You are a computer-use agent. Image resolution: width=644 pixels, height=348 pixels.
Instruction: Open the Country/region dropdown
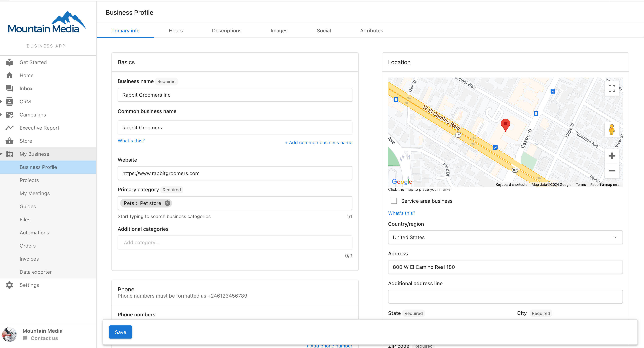click(x=505, y=237)
